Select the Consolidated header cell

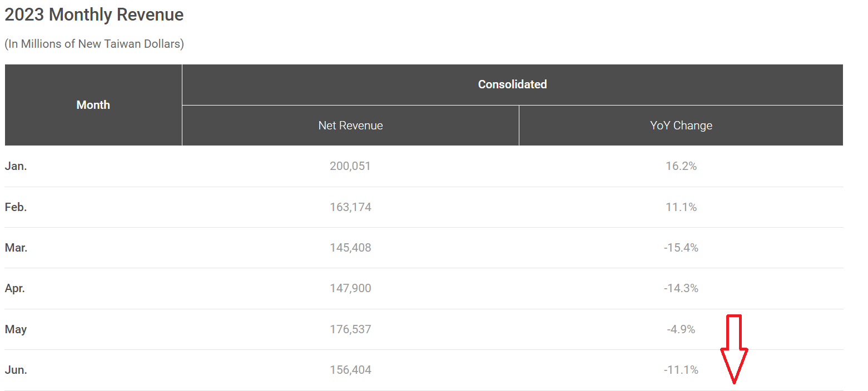(512, 84)
